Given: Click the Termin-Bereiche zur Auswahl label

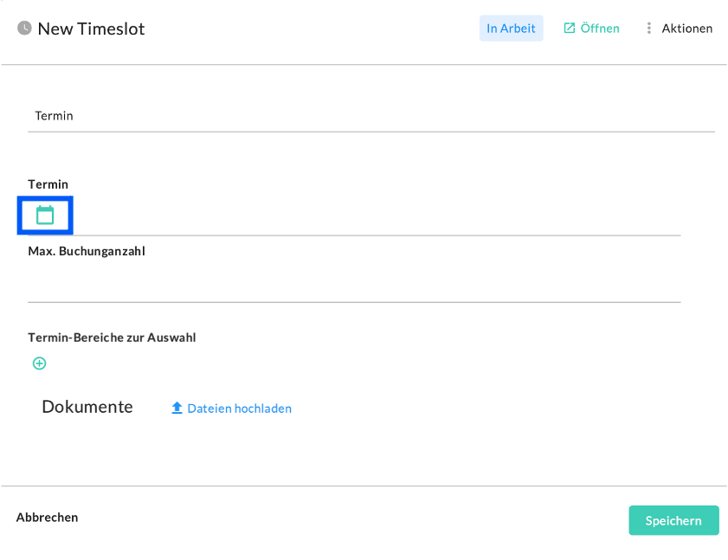Looking at the screenshot, I should point(112,338).
